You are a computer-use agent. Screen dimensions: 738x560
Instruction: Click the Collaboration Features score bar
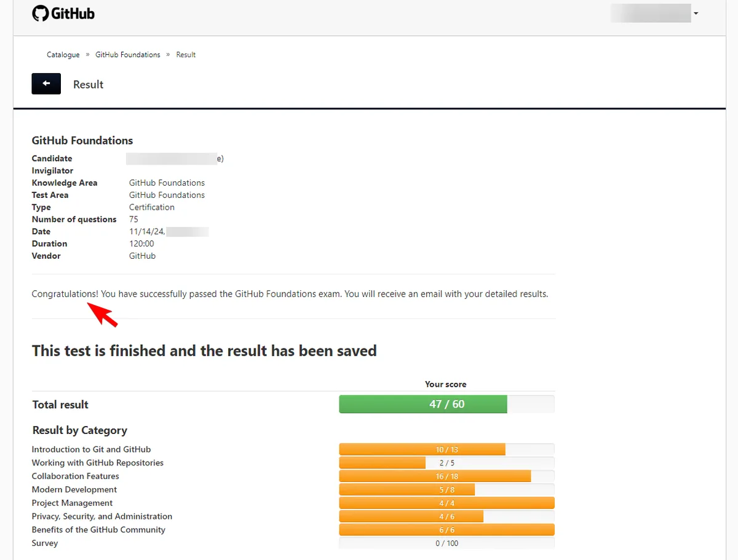tap(446, 476)
